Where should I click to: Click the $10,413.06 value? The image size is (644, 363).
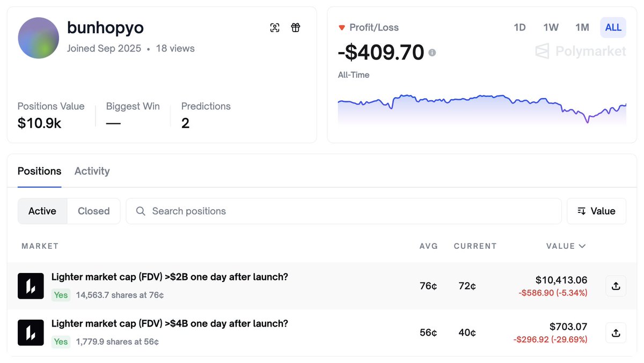(561, 280)
